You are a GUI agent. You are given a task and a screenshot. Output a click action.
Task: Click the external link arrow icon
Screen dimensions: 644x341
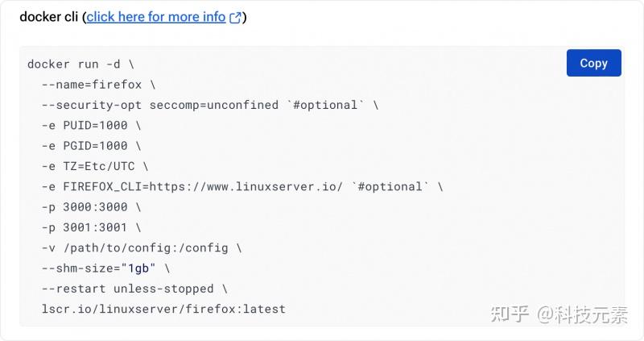click(x=235, y=18)
